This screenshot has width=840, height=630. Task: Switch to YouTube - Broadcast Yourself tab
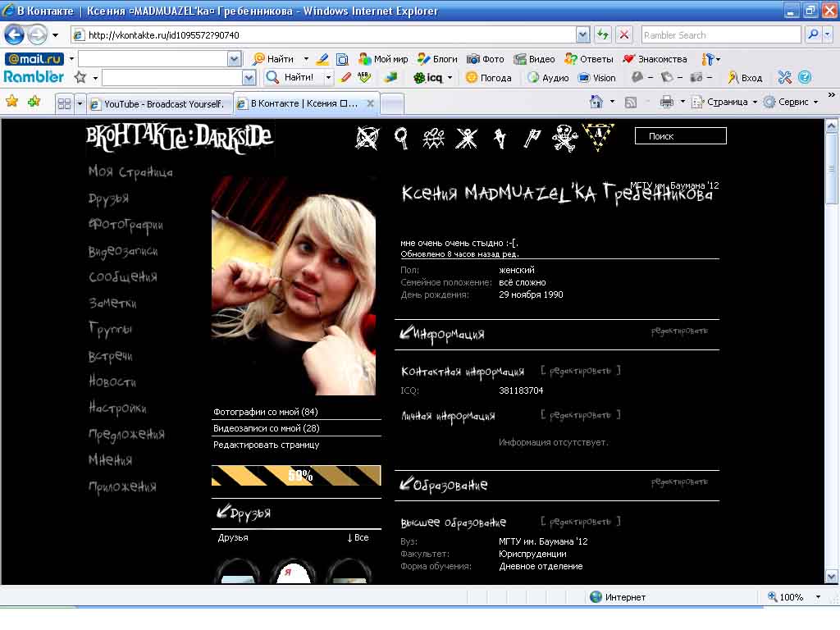[160, 104]
